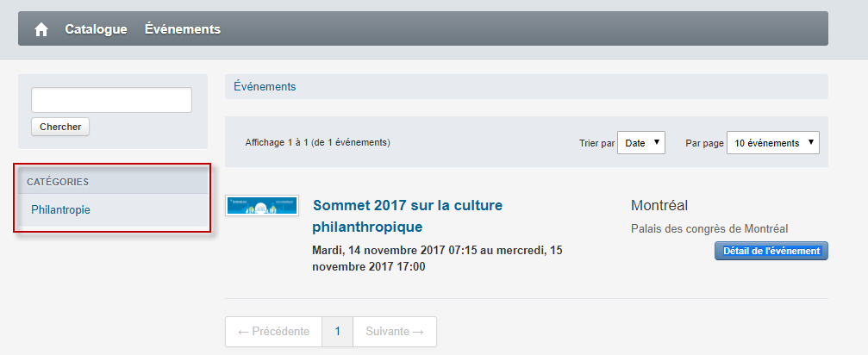Open the Sommet 2017 event thumbnail image
Screen dimensions: 868x355
click(x=262, y=205)
